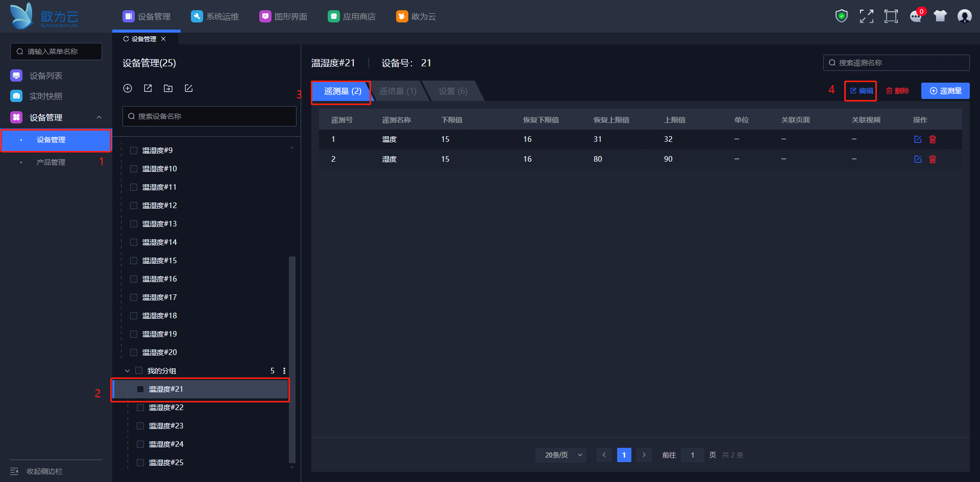Focus the 请输入菜单名称 menu search field
The image size is (980, 482).
(x=56, y=52)
